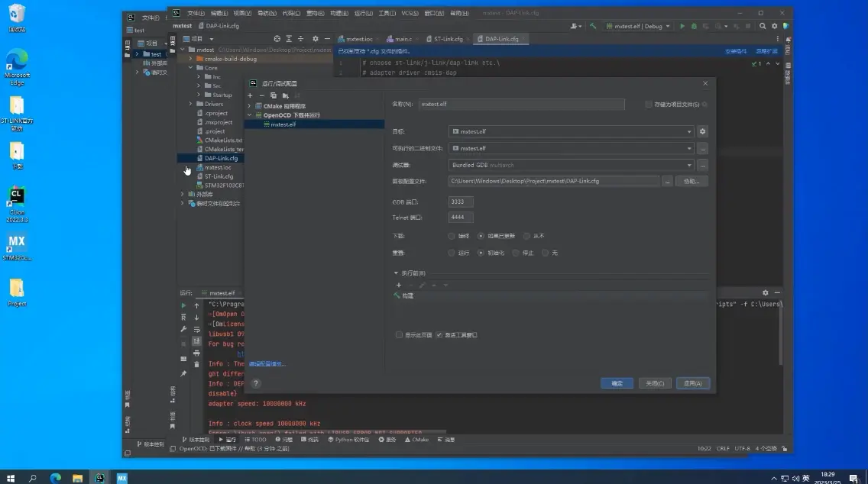Expand the CMake 应用程序 tree node
868x484 pixels.
click(x=249, y=106)
